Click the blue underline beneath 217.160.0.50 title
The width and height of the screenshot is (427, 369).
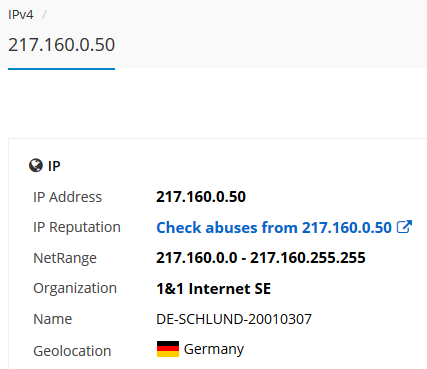61,69
